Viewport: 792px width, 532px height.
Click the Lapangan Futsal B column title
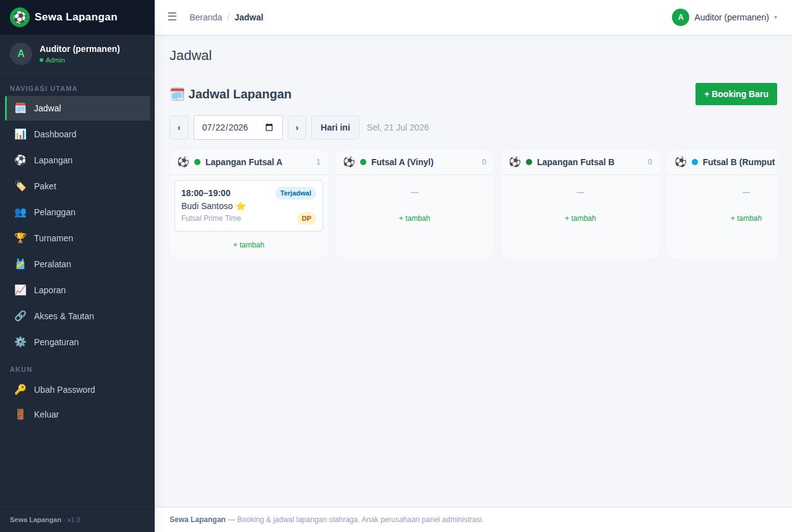[575, 162]
